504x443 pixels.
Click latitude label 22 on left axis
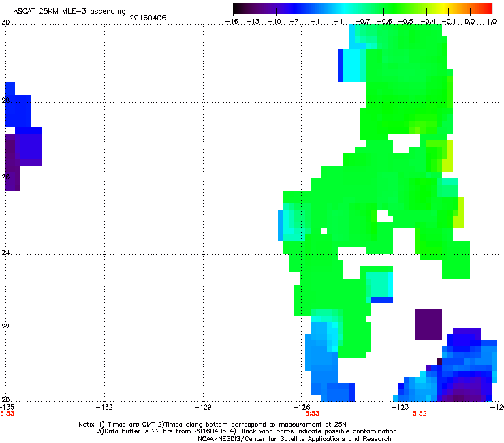coord(5,326)
